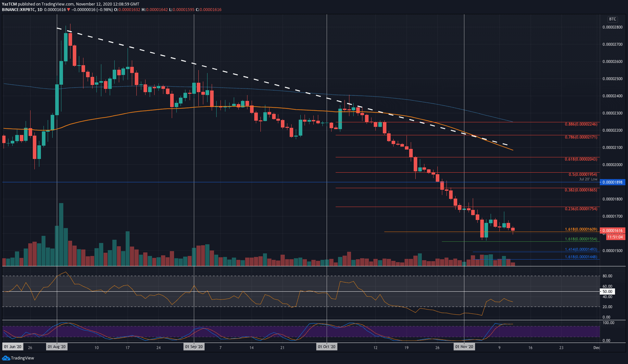Viewport: 628px width, 364px height.
Task: Select the 0.382(0.00001865) Fibonacci label
Action: point(581,190)
